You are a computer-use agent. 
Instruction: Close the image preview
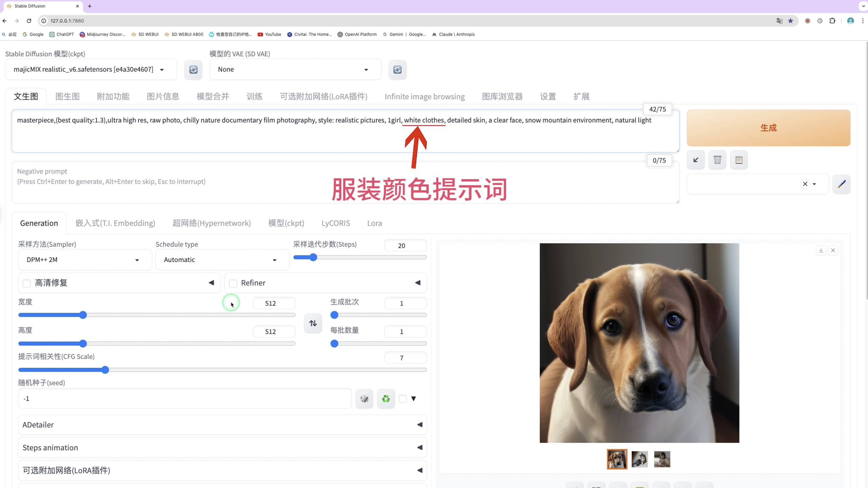[833, 251]
